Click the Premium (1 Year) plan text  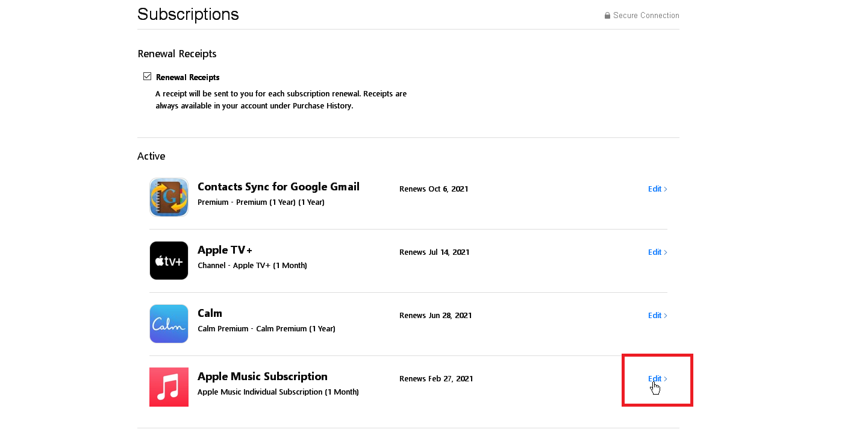pos(261,202)
